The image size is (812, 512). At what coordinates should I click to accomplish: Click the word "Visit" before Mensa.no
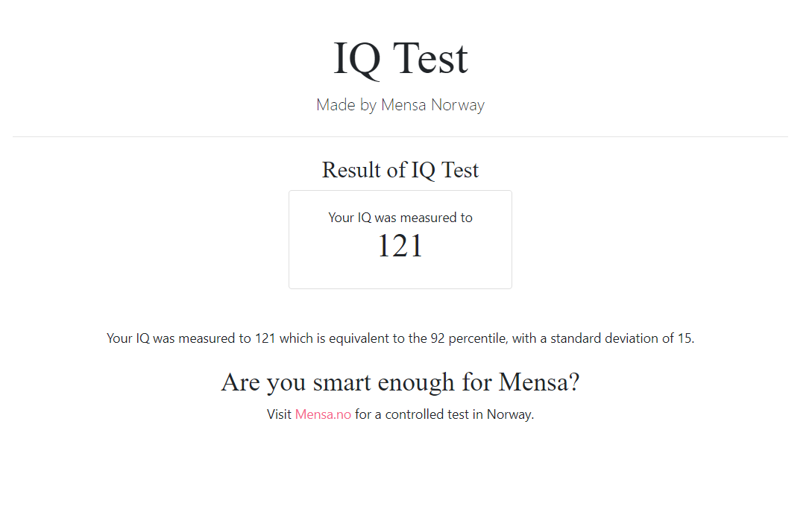(x=279, y=414)
